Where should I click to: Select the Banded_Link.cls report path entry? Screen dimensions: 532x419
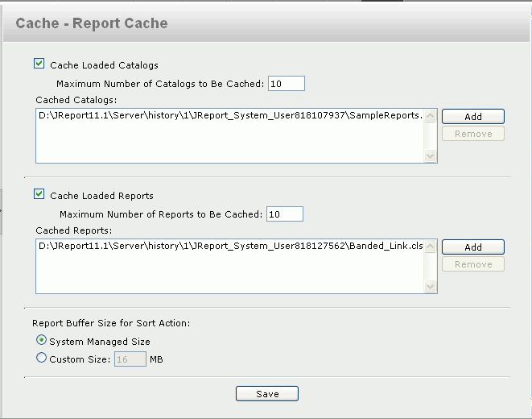click(231, 246)
